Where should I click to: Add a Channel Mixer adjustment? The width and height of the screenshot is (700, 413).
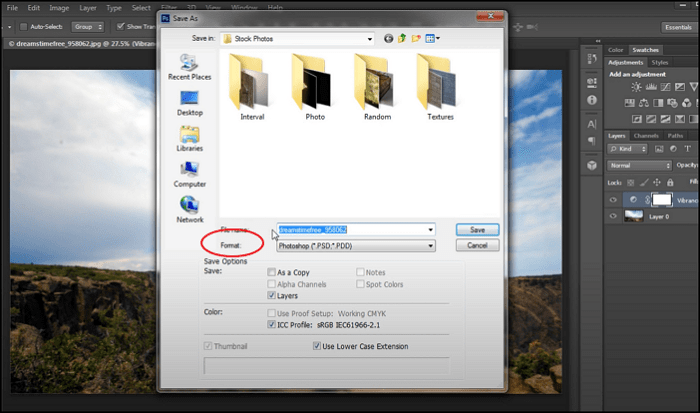(687, 103)
